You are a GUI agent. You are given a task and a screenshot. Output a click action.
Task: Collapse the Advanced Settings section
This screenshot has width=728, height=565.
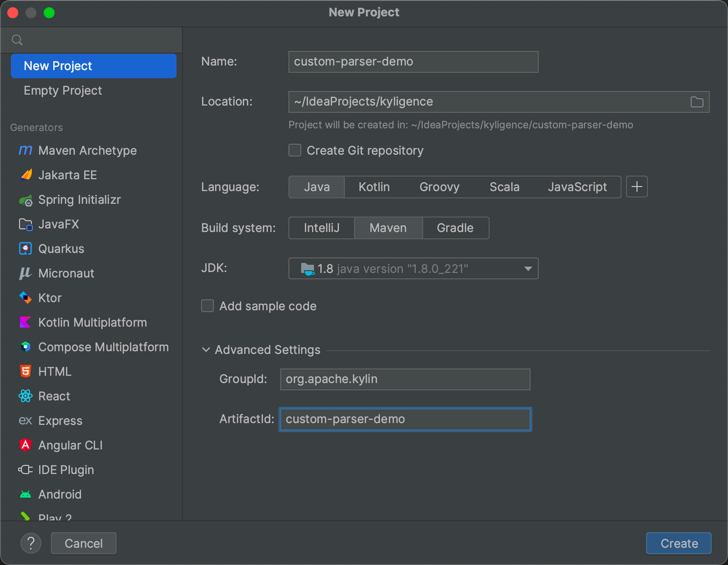click(x=206, y=350)
